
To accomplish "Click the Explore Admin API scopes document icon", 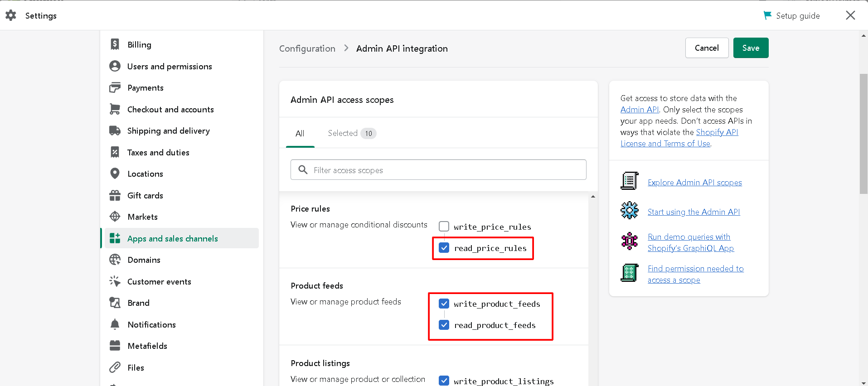I will coord(629,181).
